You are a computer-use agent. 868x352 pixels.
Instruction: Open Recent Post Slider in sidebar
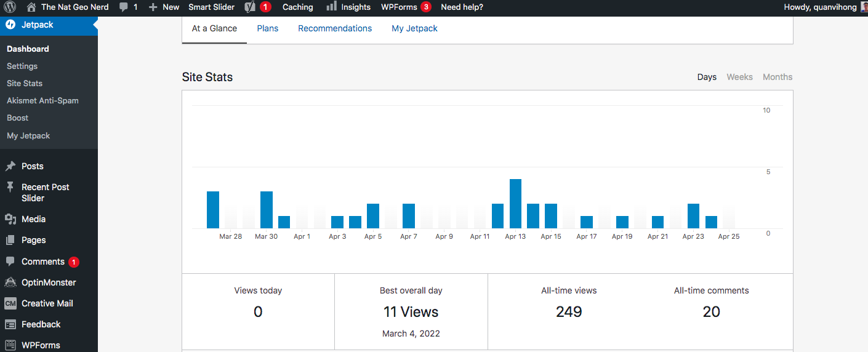(46, 193)
